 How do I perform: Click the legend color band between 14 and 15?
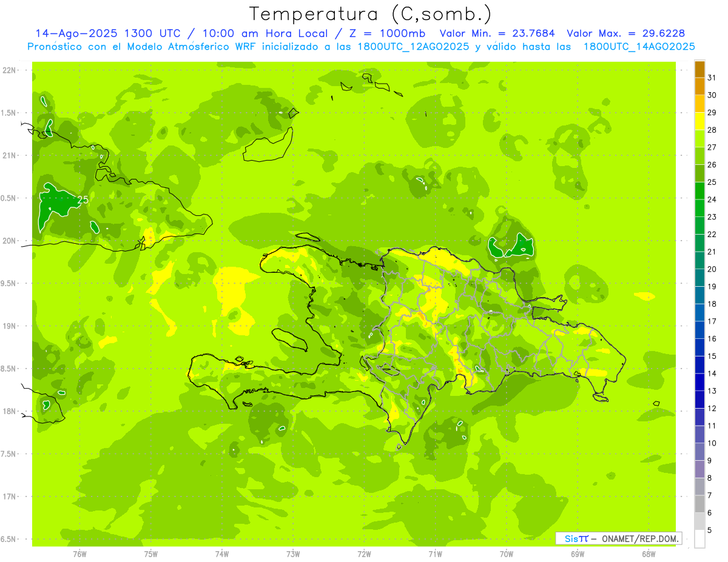(x=699, y=365)
